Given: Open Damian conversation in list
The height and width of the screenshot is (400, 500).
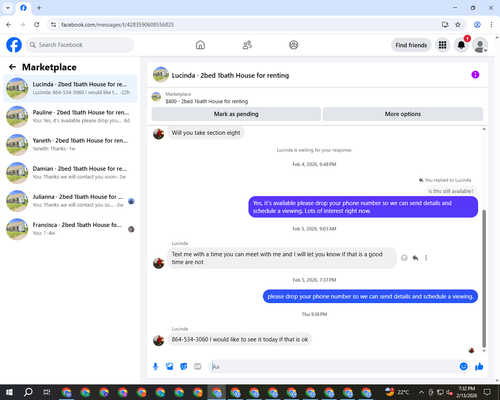Looking at the screenshot, I should point(70,173).
